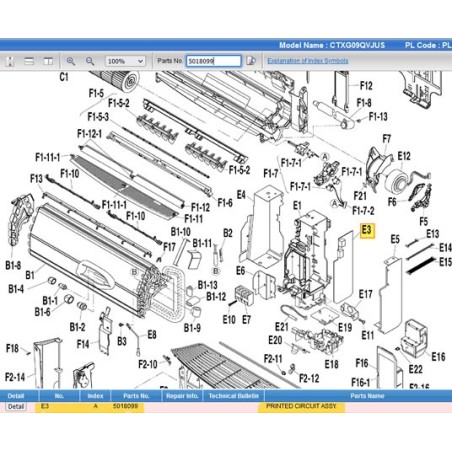Click the B1-9 part label
Screen dimensions: 452x452
click(x=192, y=328)
